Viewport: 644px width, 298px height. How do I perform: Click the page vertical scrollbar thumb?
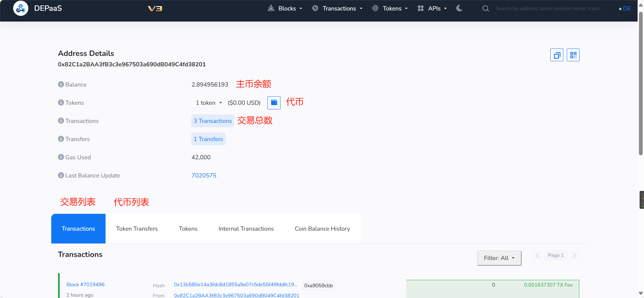pos(641,84)
